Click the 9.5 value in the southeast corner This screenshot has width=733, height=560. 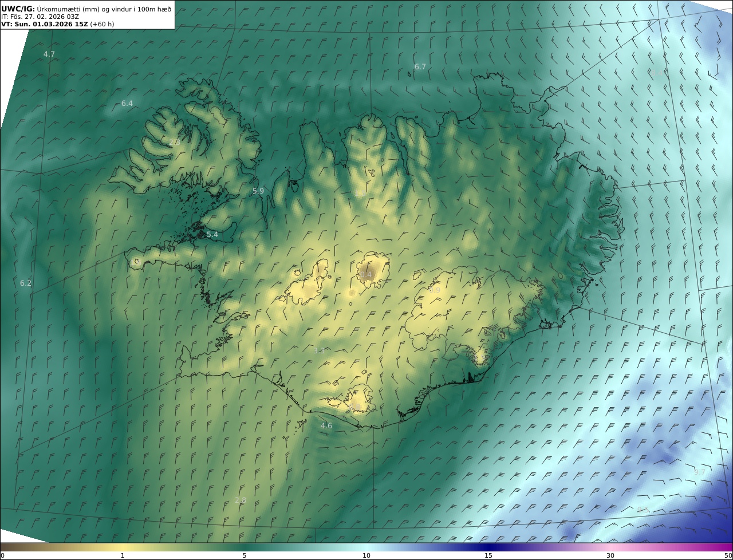pyautogui.click(x=643, y=510)
